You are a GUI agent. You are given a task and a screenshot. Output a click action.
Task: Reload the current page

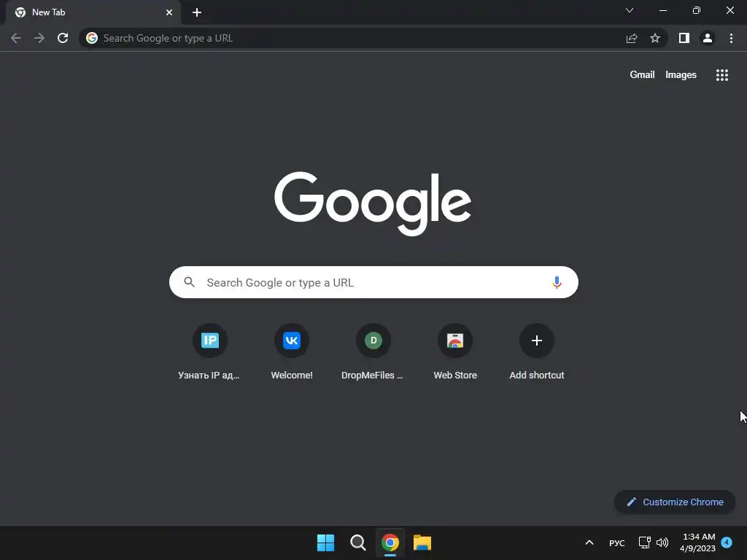coord(63,38)
